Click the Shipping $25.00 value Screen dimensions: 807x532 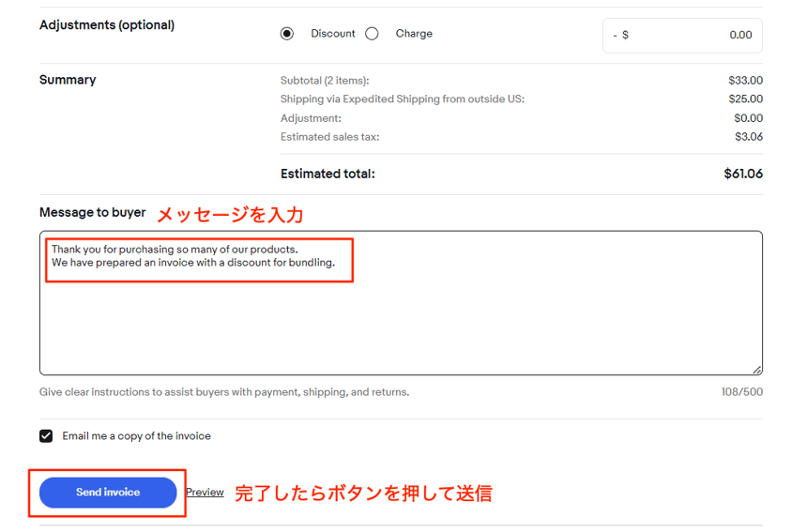[745, 99]
